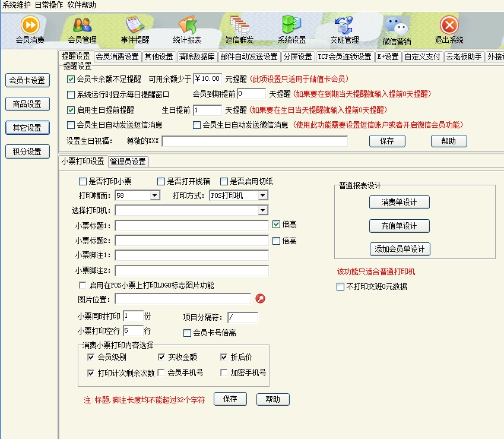
Task: Expand the 选择打印机 dropdown list
Action: [x=262, y=210]
